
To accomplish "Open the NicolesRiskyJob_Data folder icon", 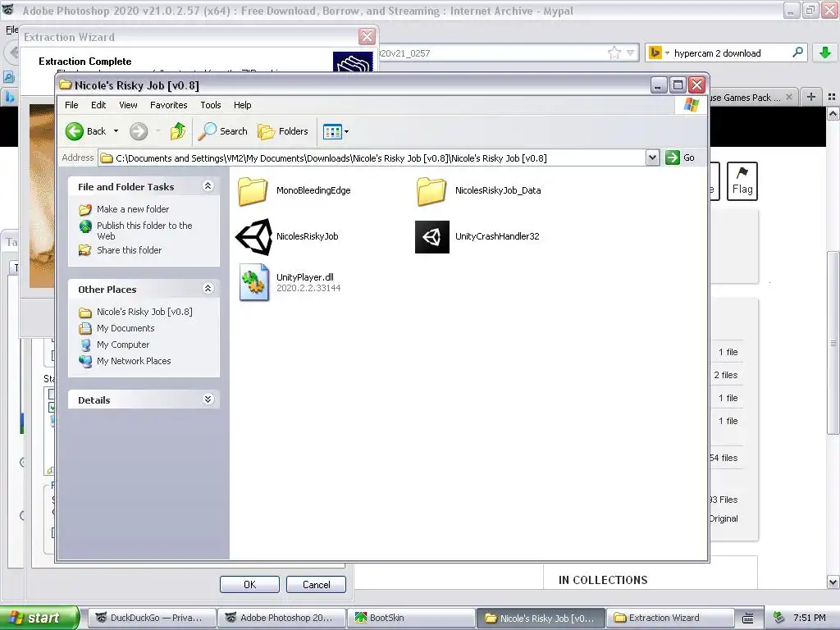I will (x=431, y=190).
